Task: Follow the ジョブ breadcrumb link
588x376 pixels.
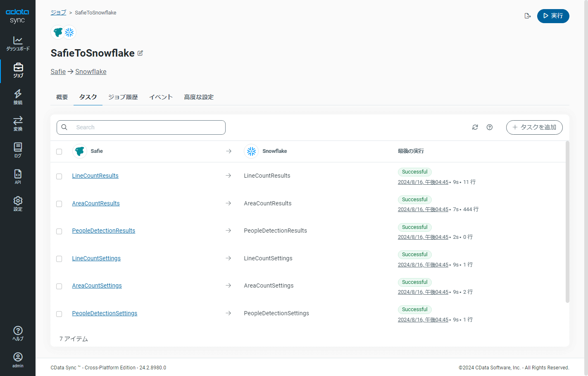Action: [x=58, y=12]
